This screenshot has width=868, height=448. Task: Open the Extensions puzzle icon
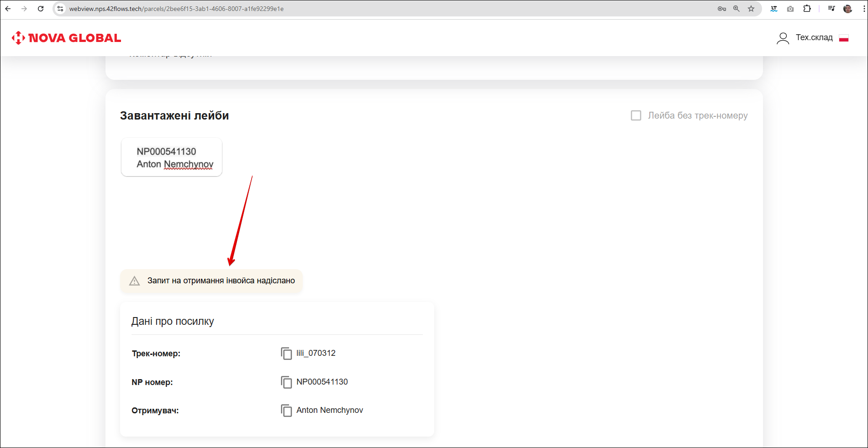(x=807, y=9)
